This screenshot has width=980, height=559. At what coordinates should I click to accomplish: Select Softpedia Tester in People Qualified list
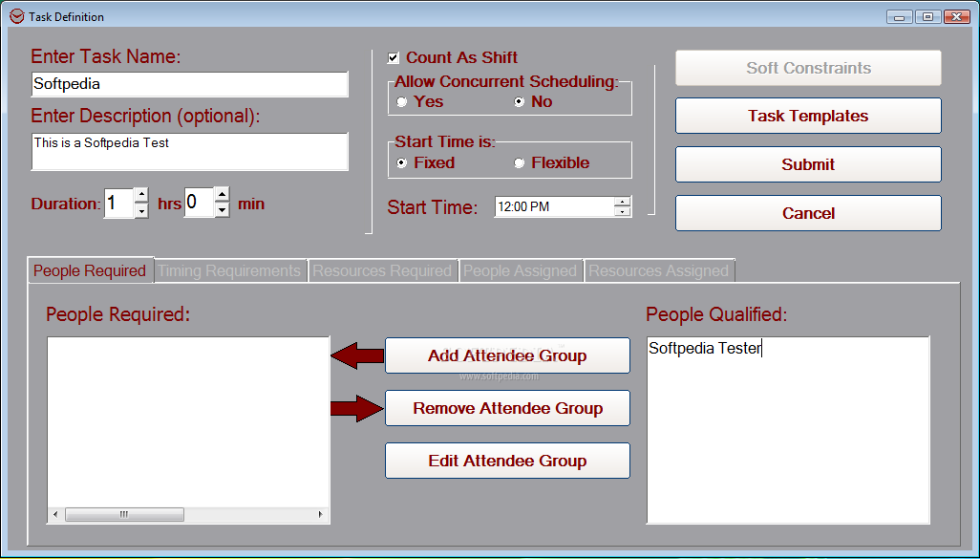tap(705, 349)
